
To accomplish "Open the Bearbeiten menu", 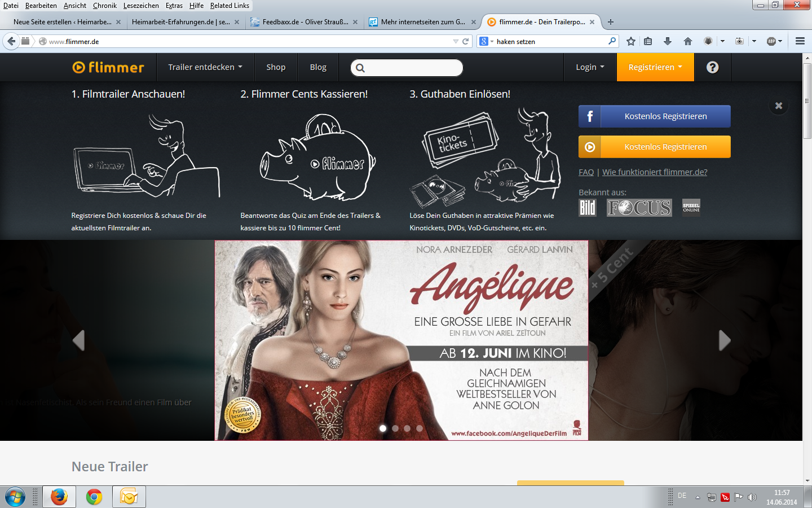I will (x=41, y=6).
